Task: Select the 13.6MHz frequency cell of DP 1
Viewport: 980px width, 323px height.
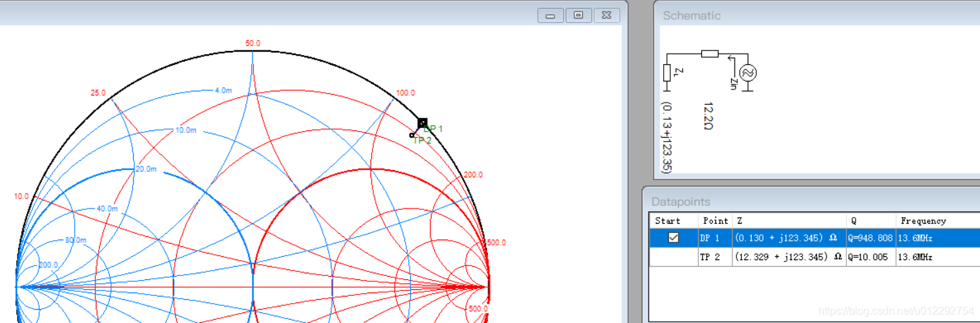Action: coord(937,238)
